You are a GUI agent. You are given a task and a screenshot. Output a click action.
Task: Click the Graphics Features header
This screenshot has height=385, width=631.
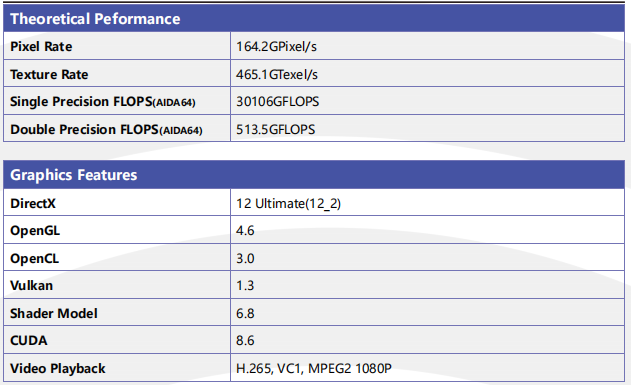point(74,175)
